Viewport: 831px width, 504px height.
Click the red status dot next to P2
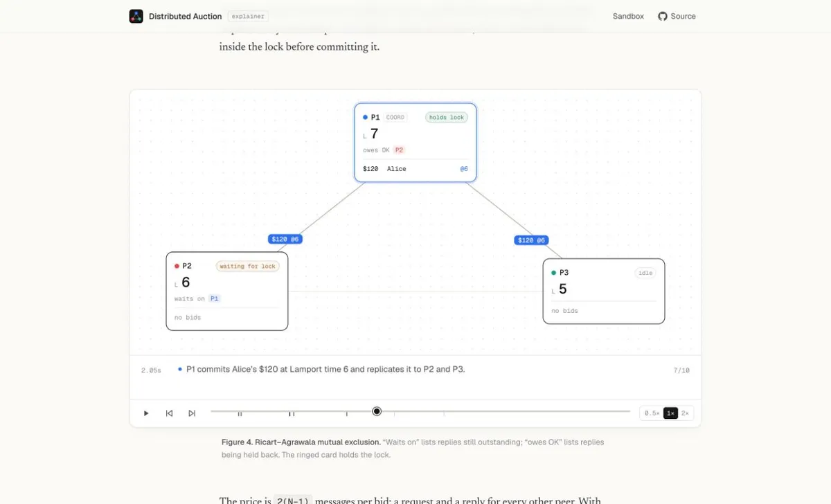(x=177, y=266)
